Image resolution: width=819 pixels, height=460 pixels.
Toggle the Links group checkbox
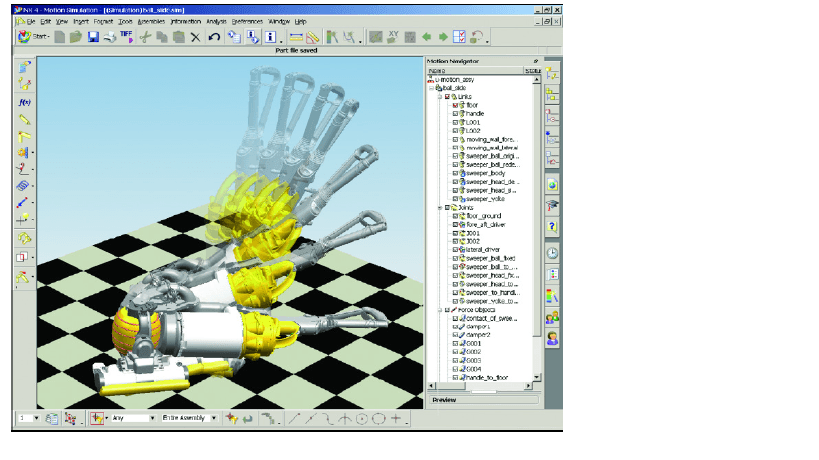[x=448, y=97]
